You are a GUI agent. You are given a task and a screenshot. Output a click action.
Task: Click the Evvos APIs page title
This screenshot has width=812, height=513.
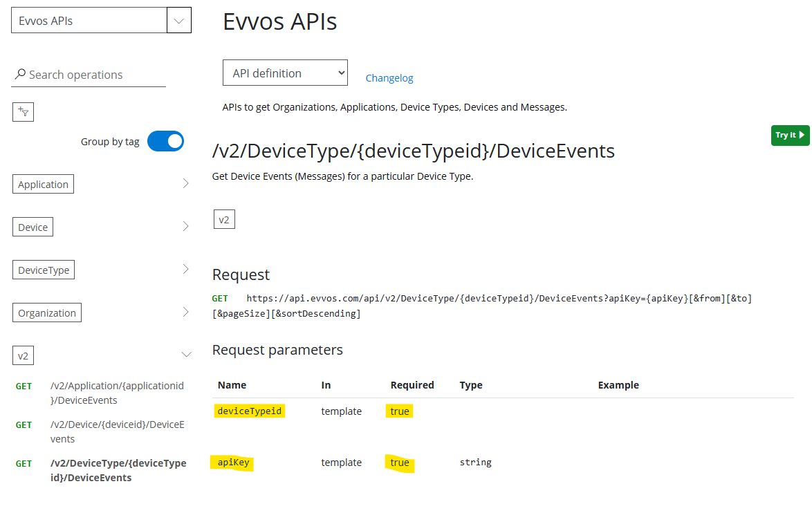[x=280, y=21]
